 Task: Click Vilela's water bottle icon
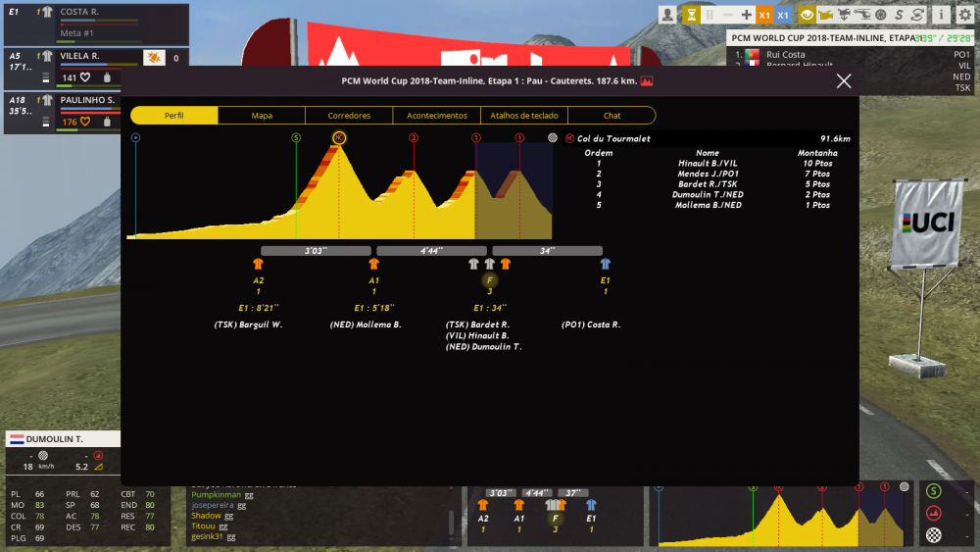[x=107, y=77]
